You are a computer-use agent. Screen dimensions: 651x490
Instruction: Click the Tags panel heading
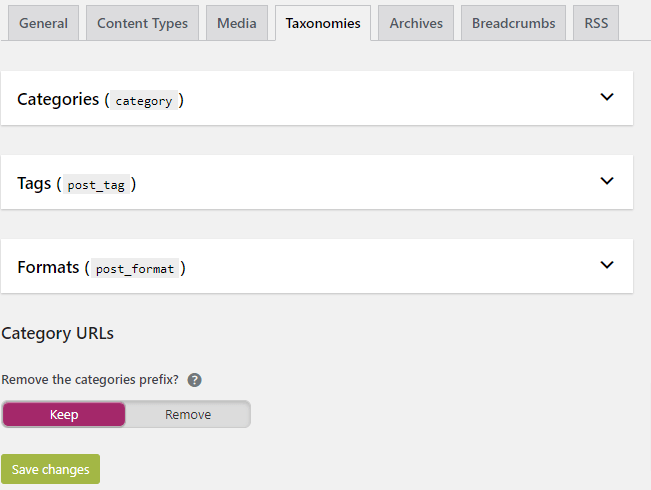point(77,184)
